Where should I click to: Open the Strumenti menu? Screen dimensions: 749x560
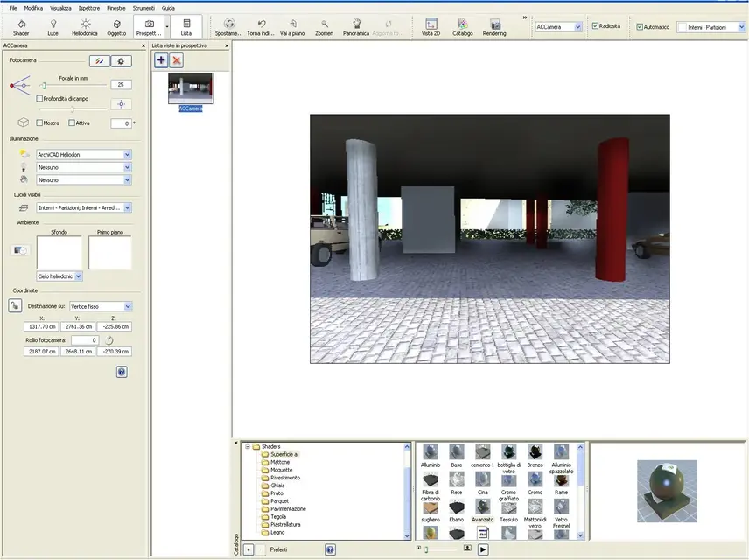pos(143,8)
